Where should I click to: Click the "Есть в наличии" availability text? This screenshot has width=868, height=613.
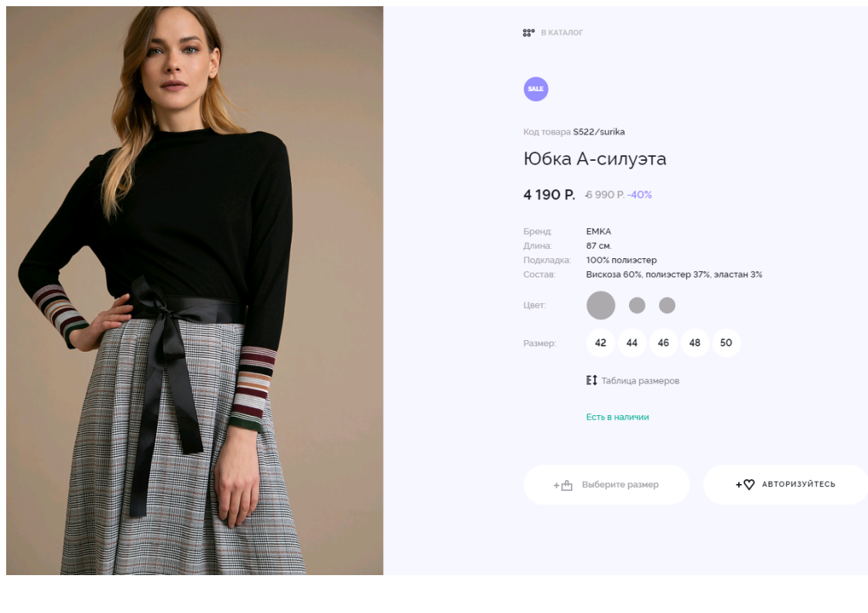[x=617, y=417]
